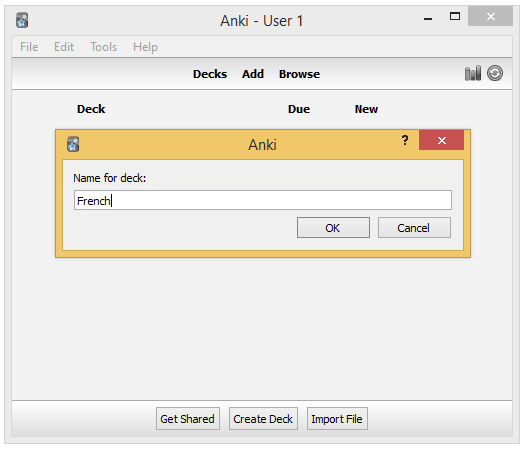Maximize the Anki main window
The image size is (527, 451).
[x=455, y=16]
